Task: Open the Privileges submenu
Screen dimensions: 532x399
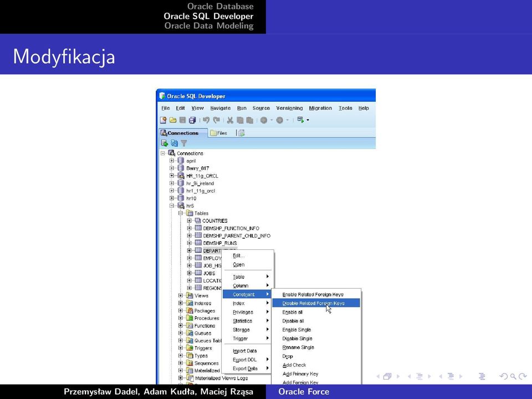Action: point(248,312)
